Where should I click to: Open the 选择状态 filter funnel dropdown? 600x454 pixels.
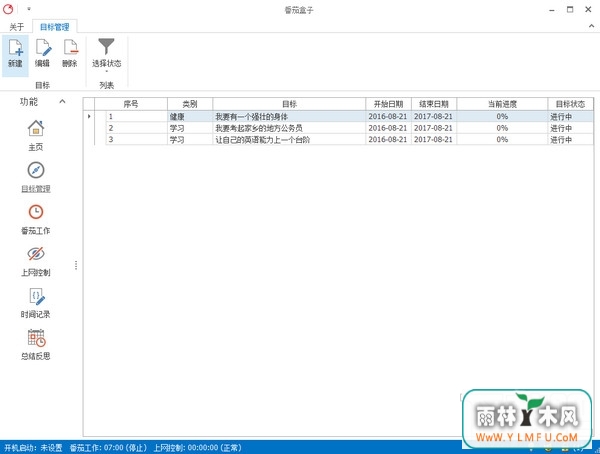pos(106,54)
